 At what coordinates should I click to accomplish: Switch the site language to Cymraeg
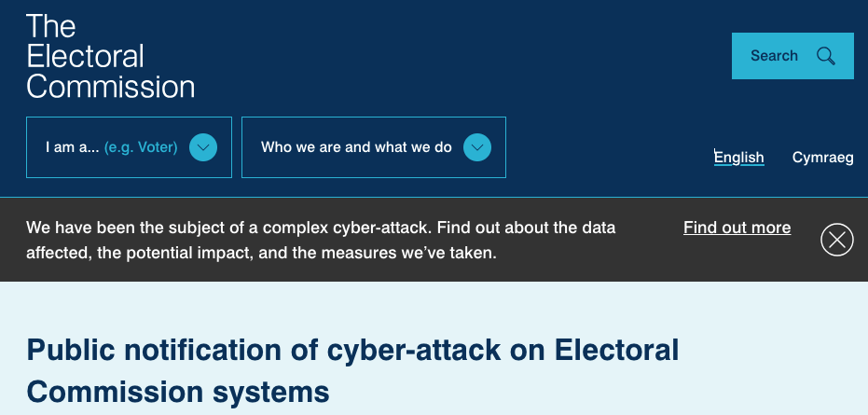pyautogui.click(x=822, y=158)
